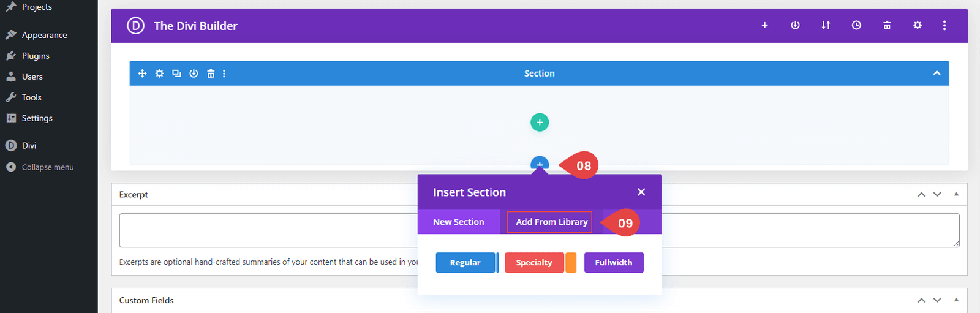
Task: Click the Custom Fields heading
Action: click(x=146, y=300)
